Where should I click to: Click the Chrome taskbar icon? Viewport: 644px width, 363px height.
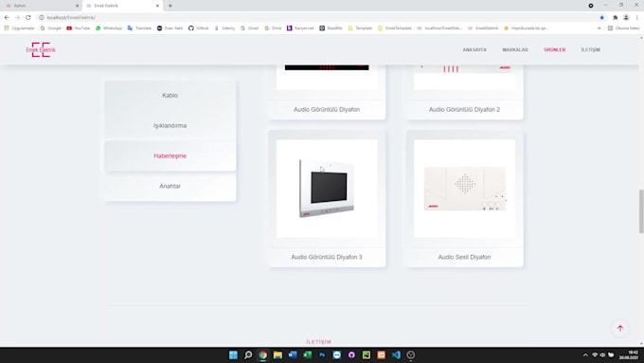click(263, 354)
